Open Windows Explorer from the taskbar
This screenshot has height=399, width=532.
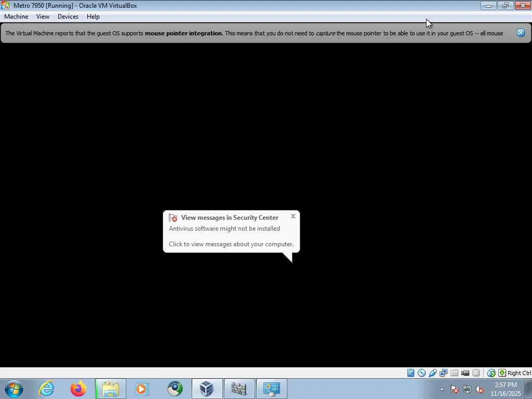tap(111, 389)
